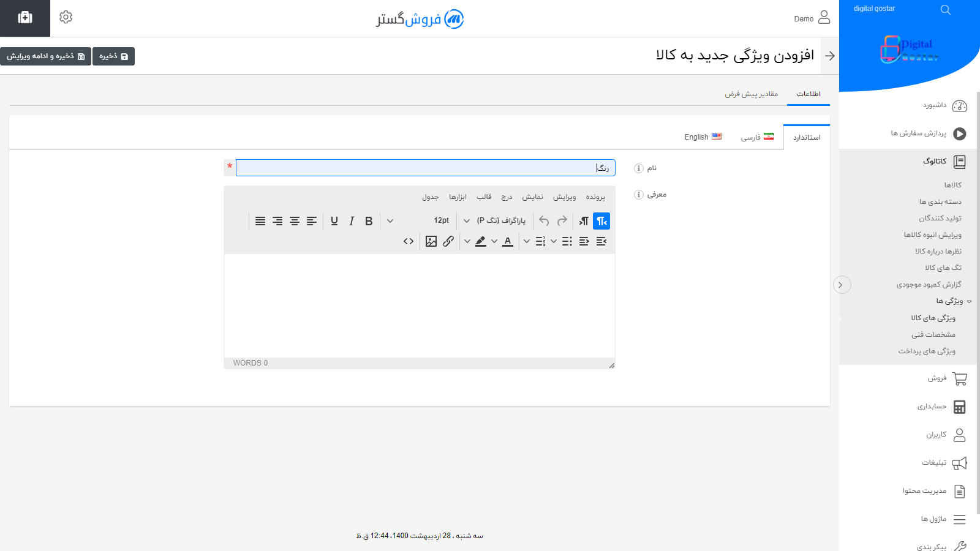
Task: Select the فروش cart icon in sidebar
Action: pyautogui.click(x=960, y=378)
